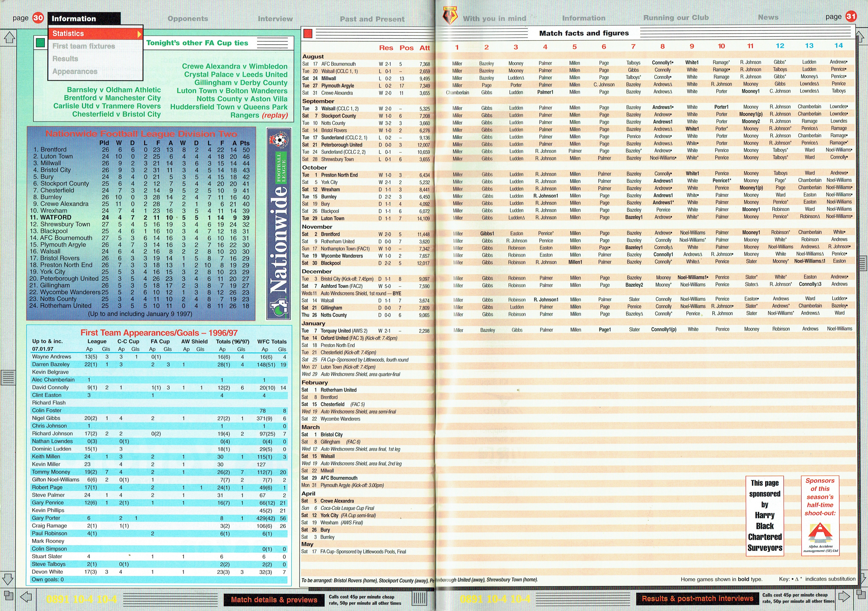Click the scroll-down arrow at left edge
Screen dimensions: 868x611
[8, 579]
